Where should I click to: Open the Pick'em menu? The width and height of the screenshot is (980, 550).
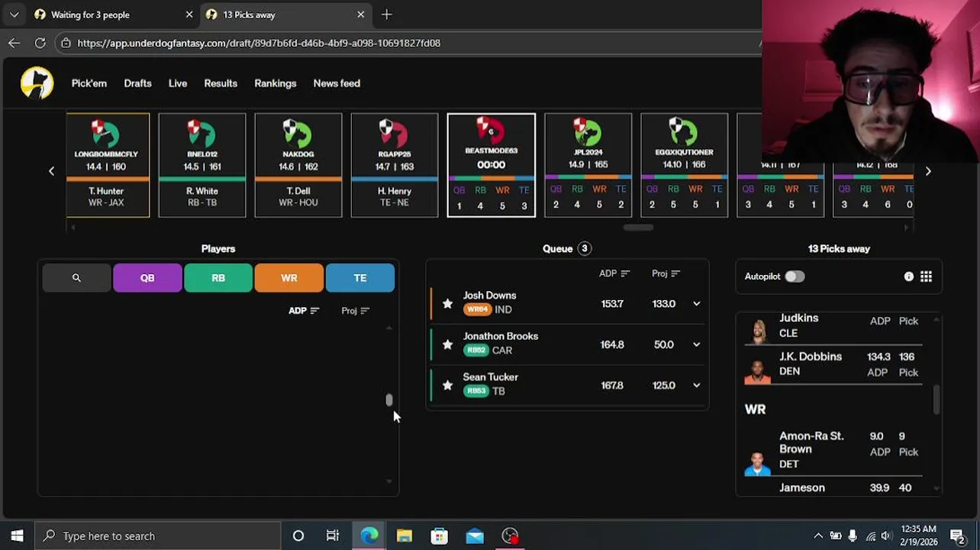(x=89, y=83)
